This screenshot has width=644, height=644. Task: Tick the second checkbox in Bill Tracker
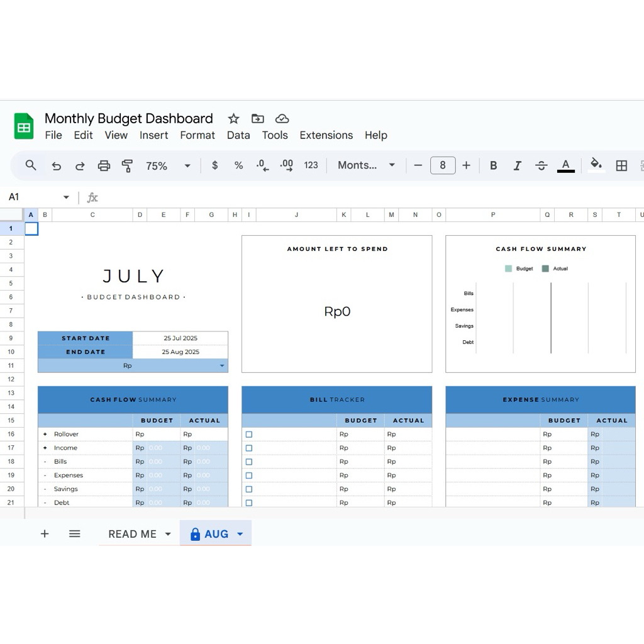click(248, 448)
